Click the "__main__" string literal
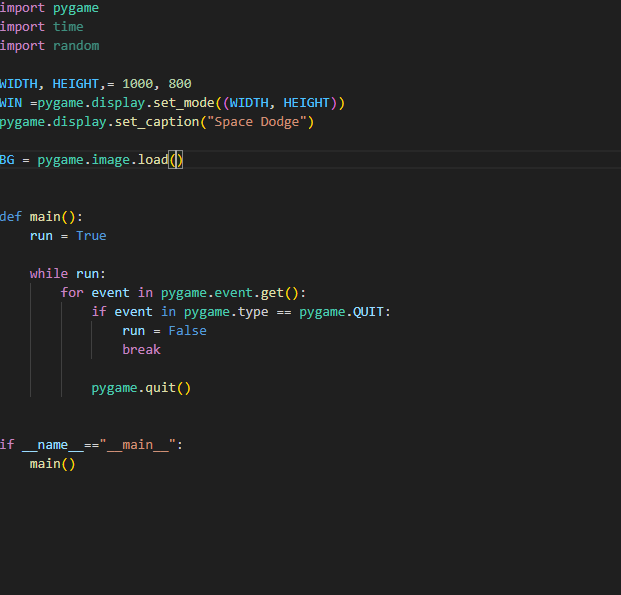The image size is (621, 595). pos(137,445)
